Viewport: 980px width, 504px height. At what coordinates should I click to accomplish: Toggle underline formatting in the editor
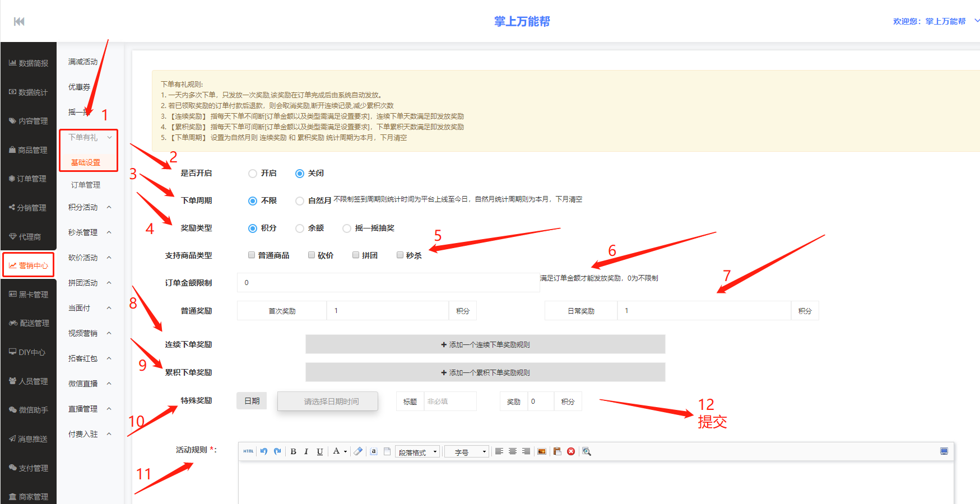coord(319,451)
